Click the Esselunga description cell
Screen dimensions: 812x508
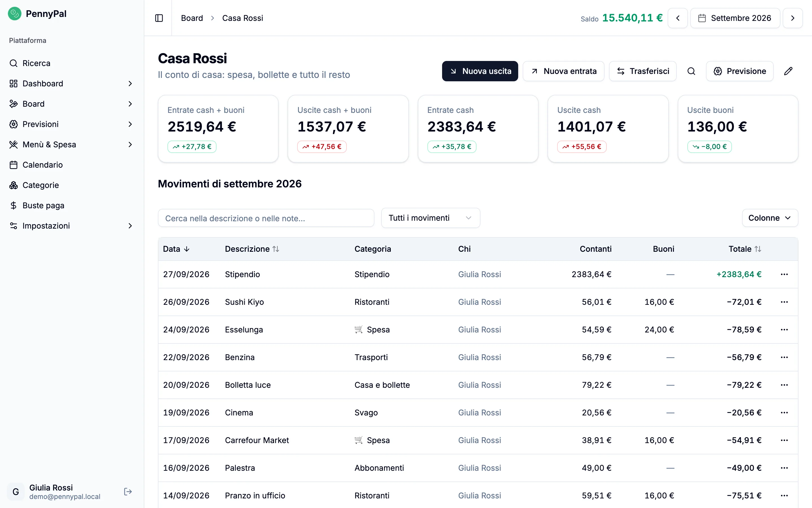coord(244,330)
